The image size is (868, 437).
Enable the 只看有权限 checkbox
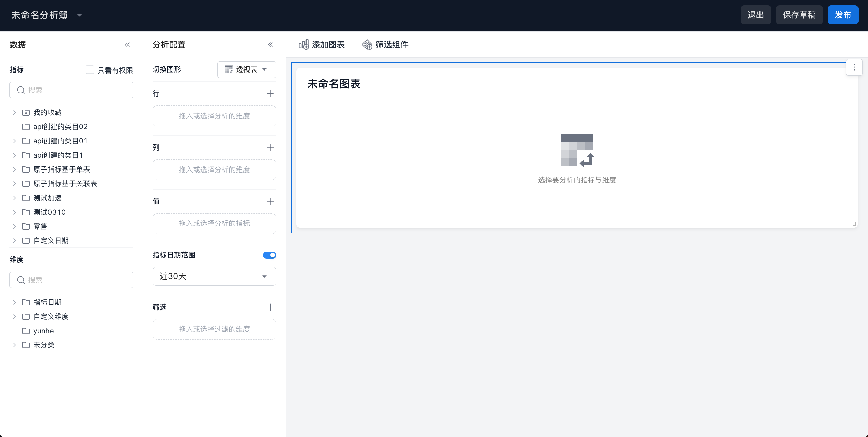(90, 70)
